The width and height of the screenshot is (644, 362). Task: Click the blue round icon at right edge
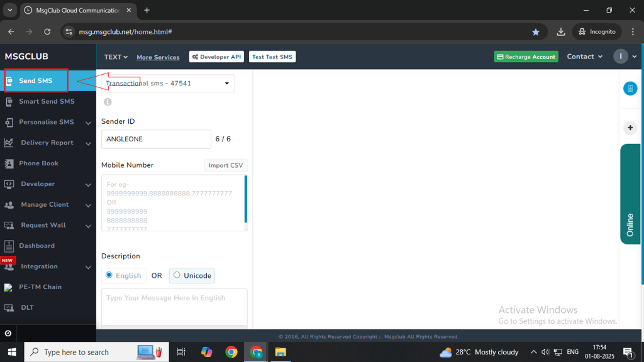[x=630, y=88]
